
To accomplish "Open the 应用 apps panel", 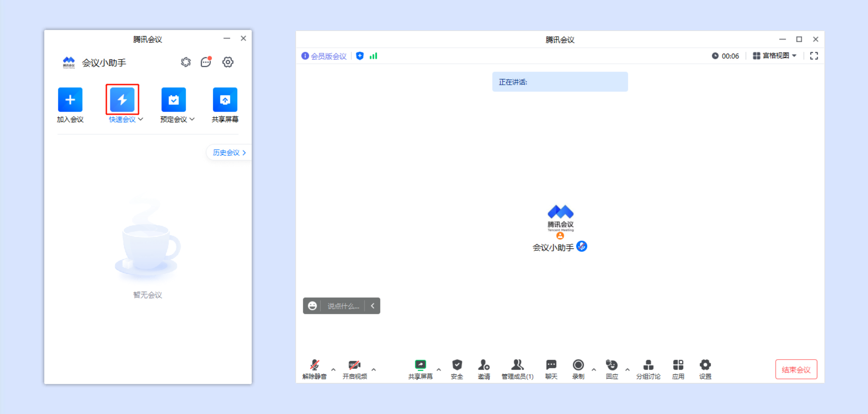I will [678, 369].
